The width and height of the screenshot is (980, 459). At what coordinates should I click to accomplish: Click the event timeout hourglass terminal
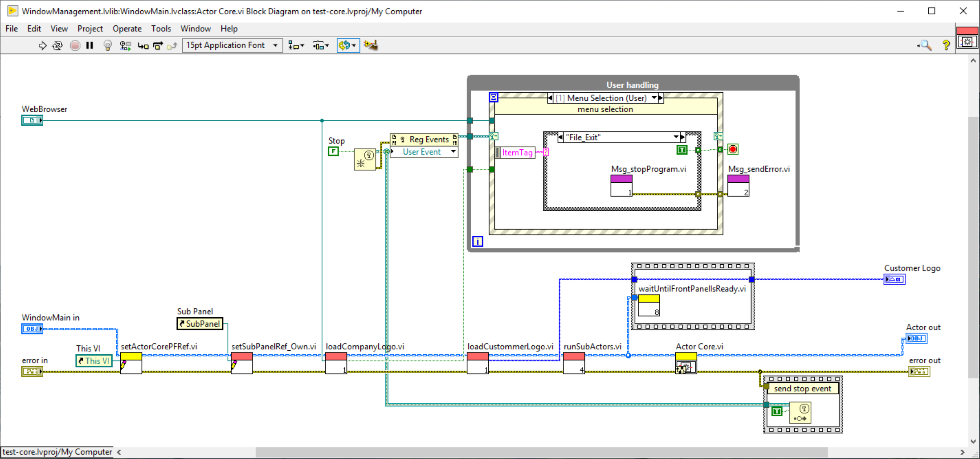pyautogui.click(x=494, y=97)
